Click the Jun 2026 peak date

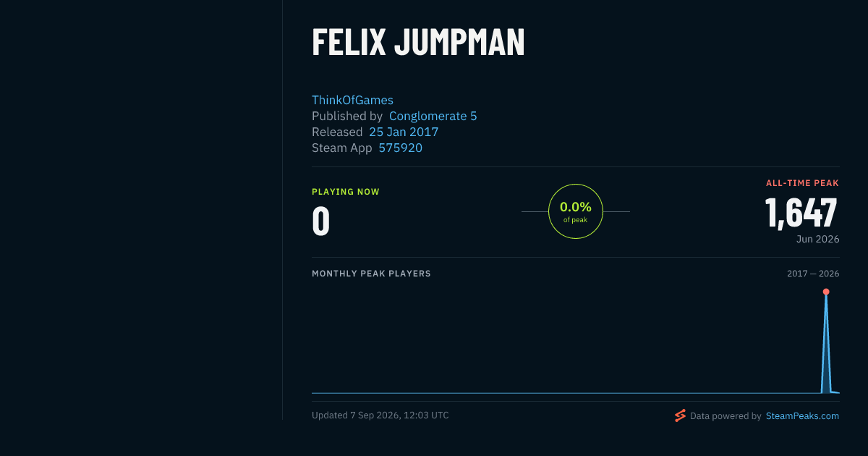[818, 239]
